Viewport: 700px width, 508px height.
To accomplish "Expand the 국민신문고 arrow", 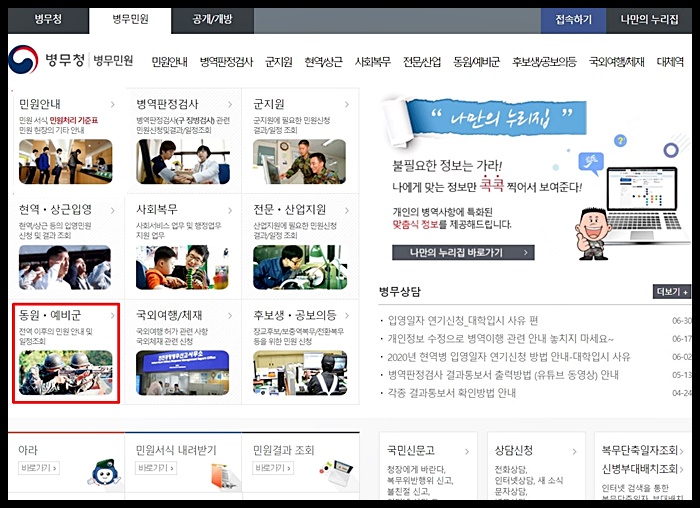I will 467,452.
